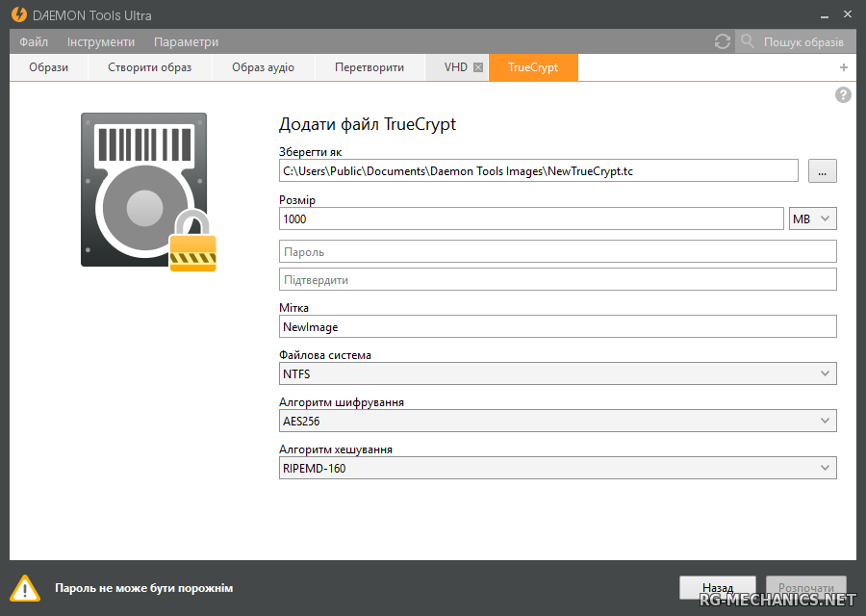The height and width of the screenshot is (616, 866).
Task: Click the DAEMON Tools lightning logo icon
Action: 18,15
